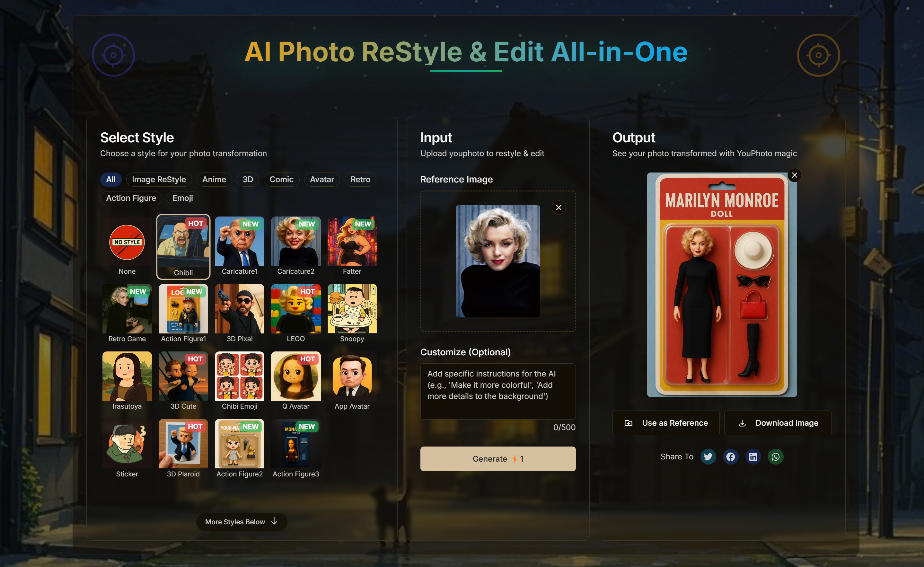Pick the Retro Game style
924x567 pixels.
coord(127,314)
